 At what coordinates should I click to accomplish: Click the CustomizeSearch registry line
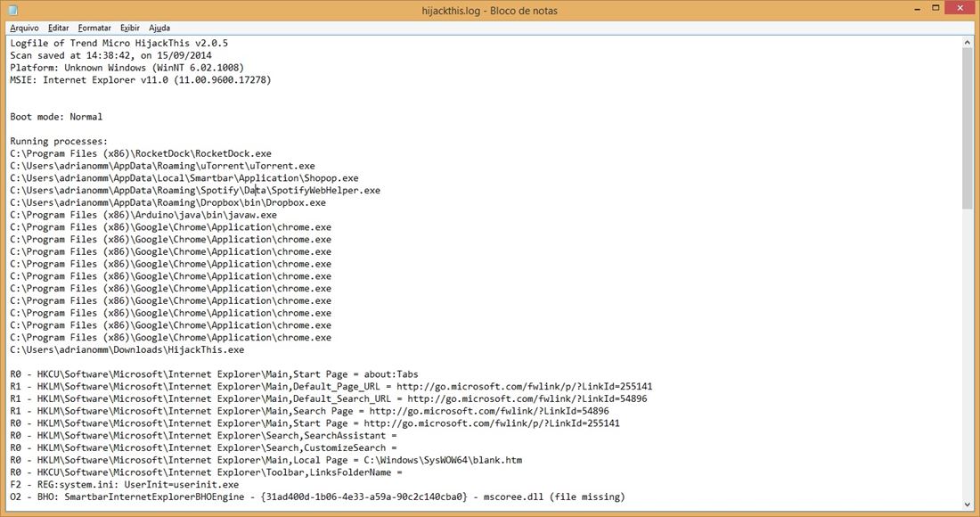tap(203, 448)
